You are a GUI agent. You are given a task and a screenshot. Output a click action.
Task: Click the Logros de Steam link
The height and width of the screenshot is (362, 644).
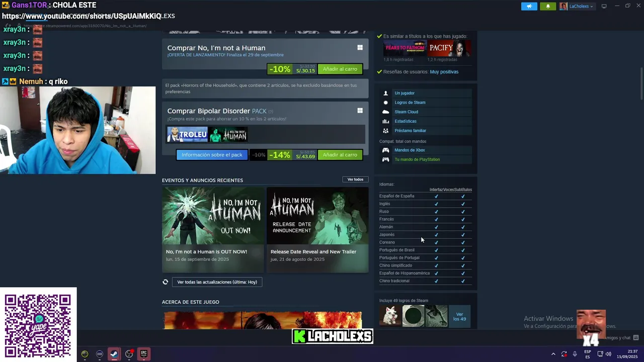tap(410, 103)
